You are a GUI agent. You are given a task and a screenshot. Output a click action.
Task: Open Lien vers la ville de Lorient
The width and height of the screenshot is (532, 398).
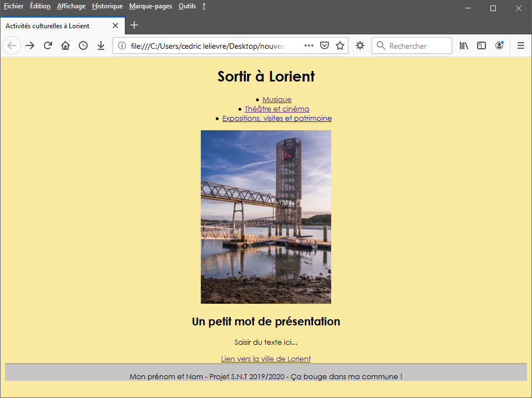tap(266, 359)
